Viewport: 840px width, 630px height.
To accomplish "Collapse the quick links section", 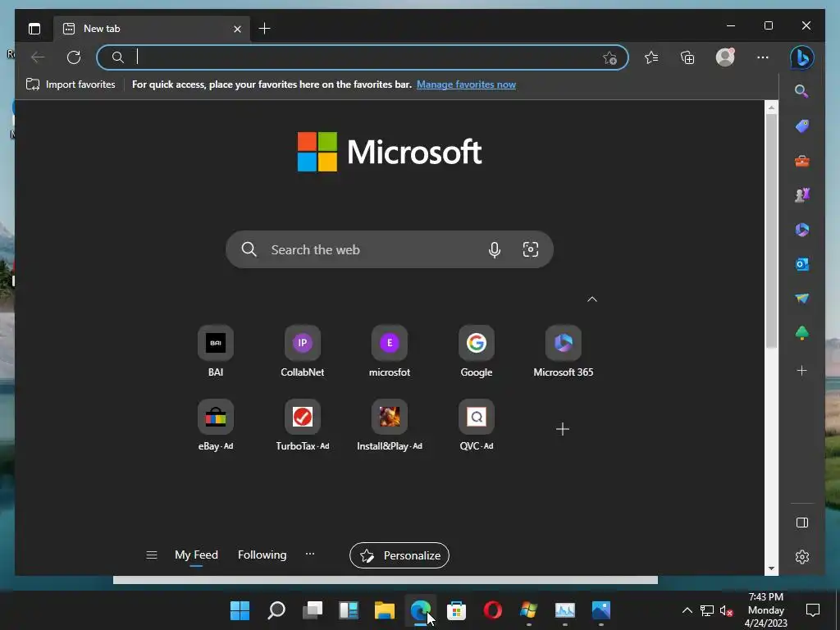I will [592, 299].
